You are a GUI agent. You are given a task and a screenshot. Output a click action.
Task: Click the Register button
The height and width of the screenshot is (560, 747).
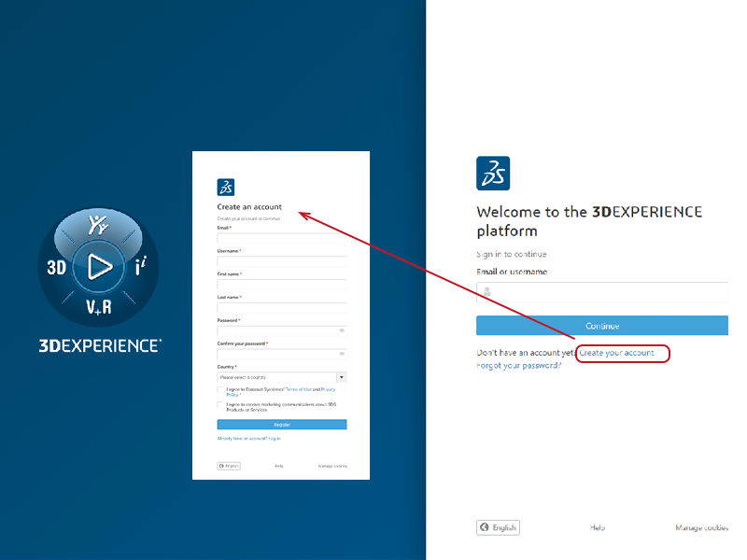click(283, 424)
